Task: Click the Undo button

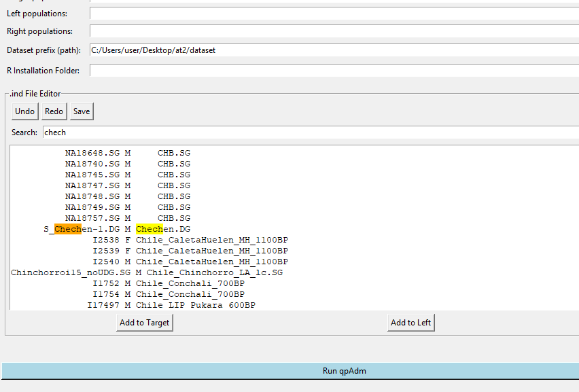Action: 24,111
